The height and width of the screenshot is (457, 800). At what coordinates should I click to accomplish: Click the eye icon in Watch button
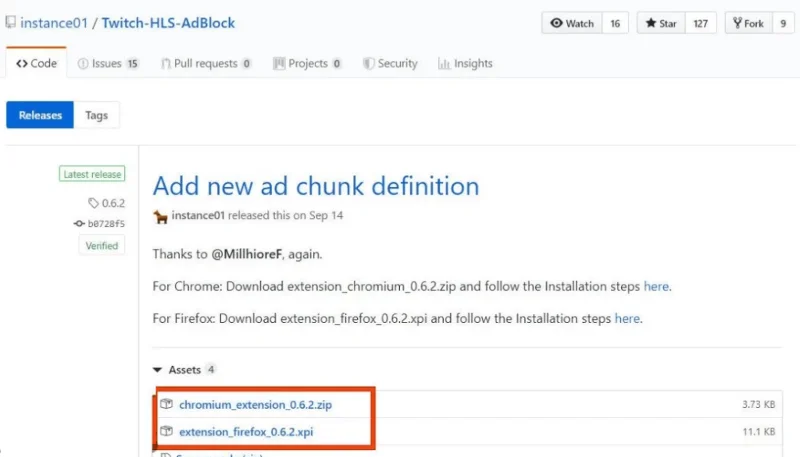point(556,23)
